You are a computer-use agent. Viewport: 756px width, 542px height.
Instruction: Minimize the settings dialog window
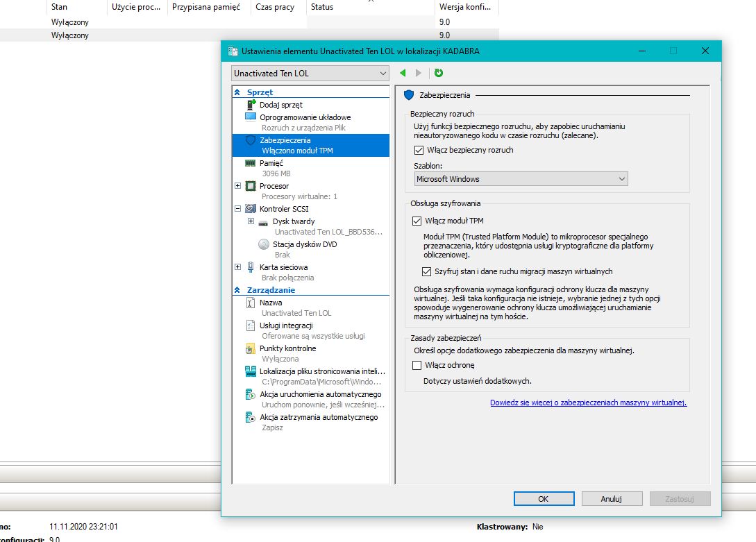tap(641, 51)
